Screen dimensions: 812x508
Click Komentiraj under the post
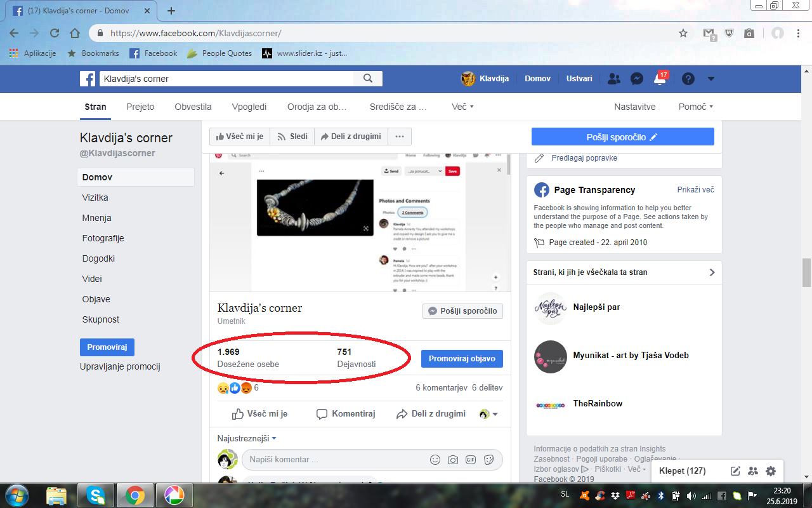click(x=346, y=414)
